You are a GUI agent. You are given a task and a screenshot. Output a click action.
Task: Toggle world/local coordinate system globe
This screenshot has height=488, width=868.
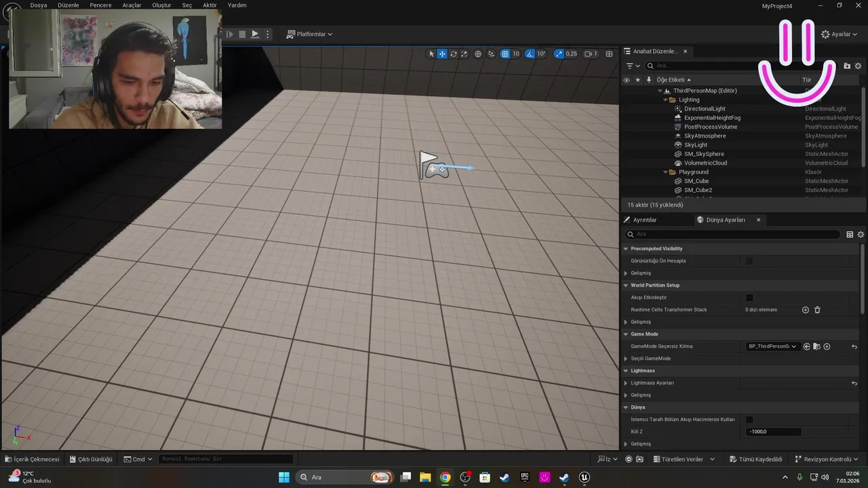(478, 54)
